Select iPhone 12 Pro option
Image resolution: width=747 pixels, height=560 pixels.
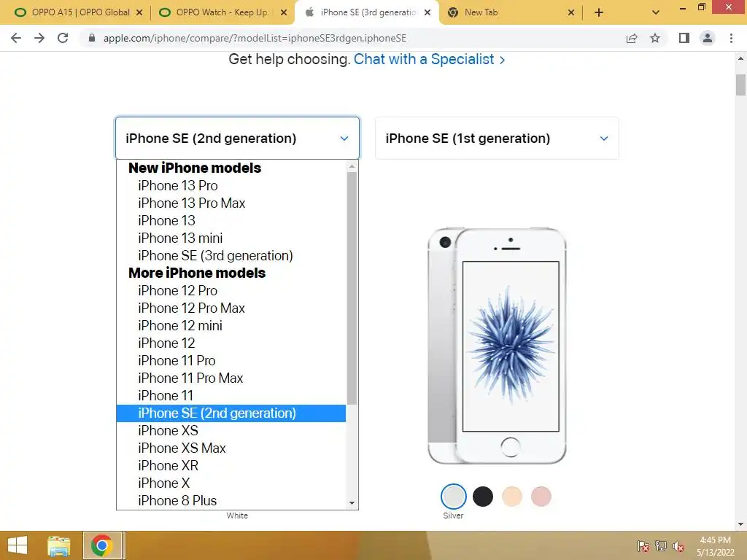point(231,290)
